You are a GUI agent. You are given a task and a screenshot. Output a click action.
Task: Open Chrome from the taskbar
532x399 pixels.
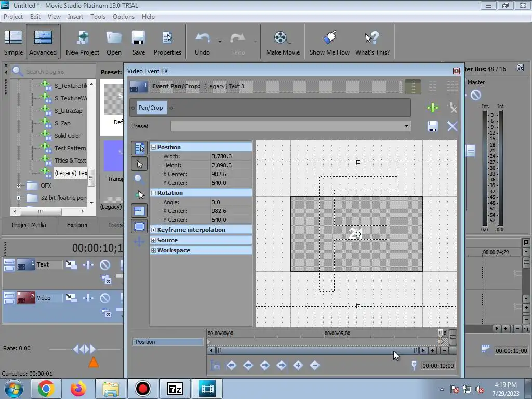46,389
